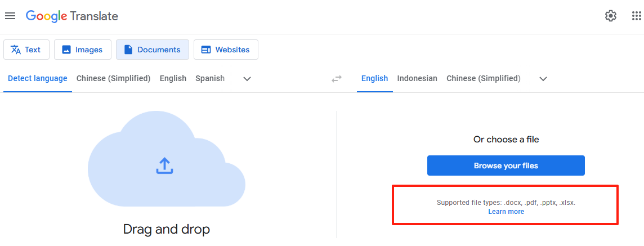
Task: Expand more target languages dropdown
Action: click(543, 78)
